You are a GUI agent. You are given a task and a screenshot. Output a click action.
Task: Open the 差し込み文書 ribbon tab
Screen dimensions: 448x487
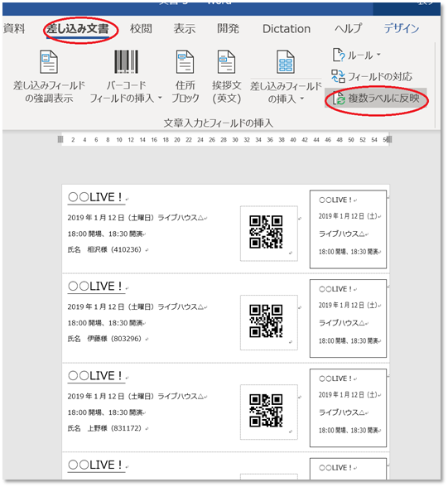pyautogui.click(x=78, y=29)
